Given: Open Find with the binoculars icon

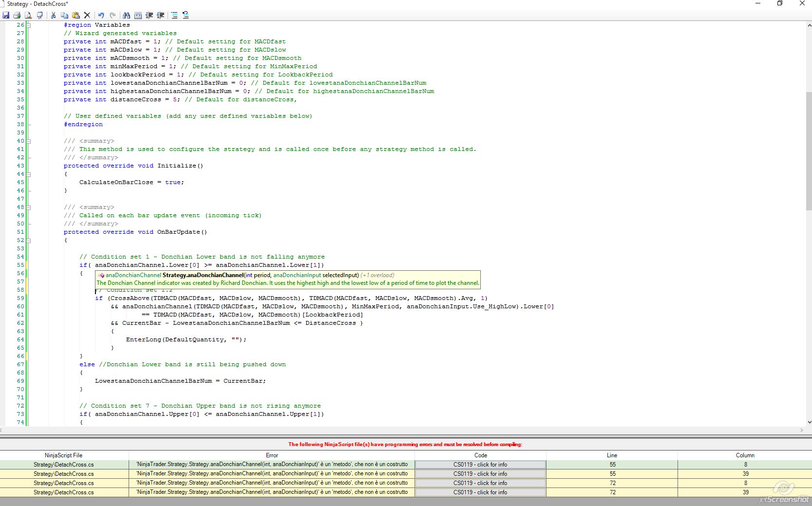Looking at the screenshot, I should click(x=126, y=15).
